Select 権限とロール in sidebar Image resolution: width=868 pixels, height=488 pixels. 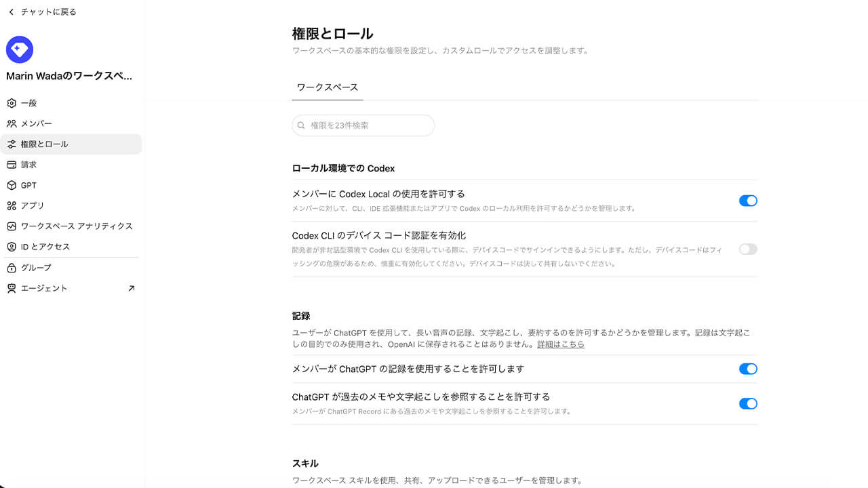coord(71,144)
